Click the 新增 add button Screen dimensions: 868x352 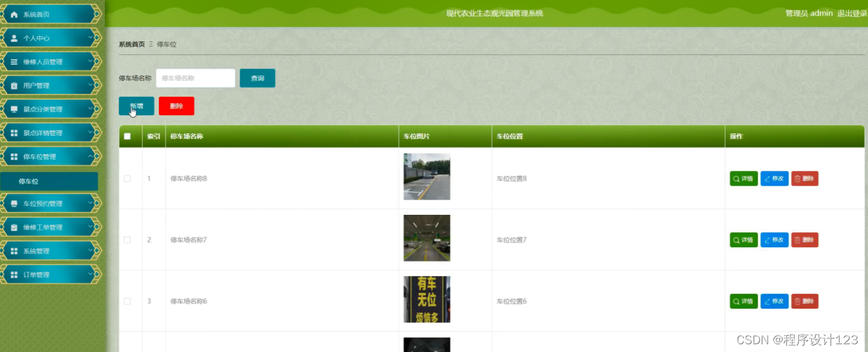click(x=136, y=106)
